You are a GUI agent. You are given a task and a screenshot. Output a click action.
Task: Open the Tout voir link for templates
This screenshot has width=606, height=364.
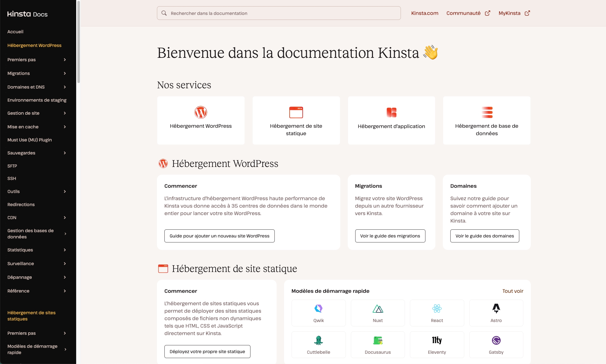513,291
